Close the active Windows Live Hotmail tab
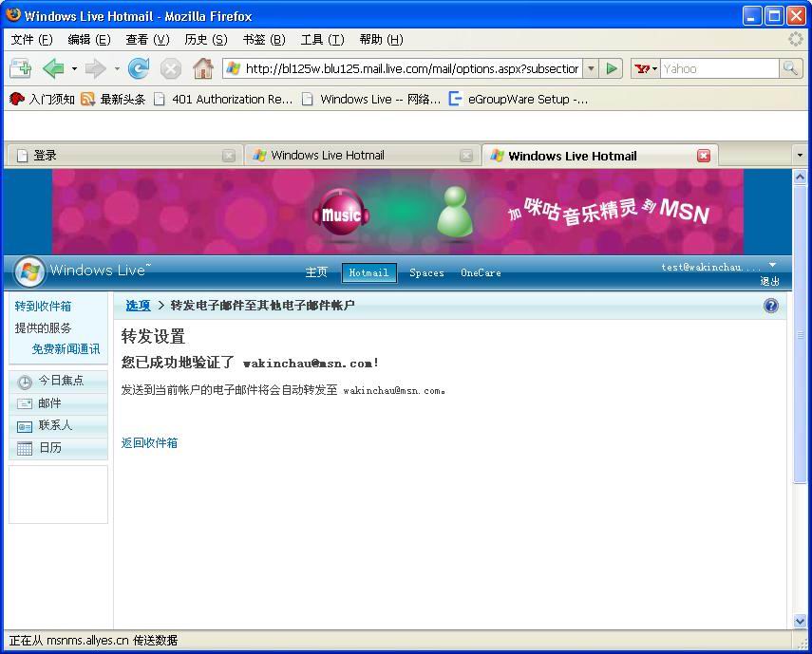Viewport: 812px width, 654px height. [x=703, y=156]
